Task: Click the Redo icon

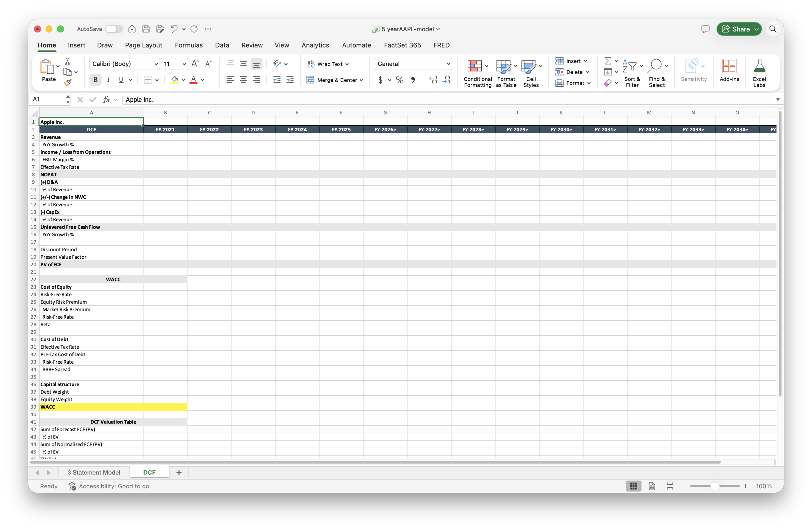Action: 194,29
